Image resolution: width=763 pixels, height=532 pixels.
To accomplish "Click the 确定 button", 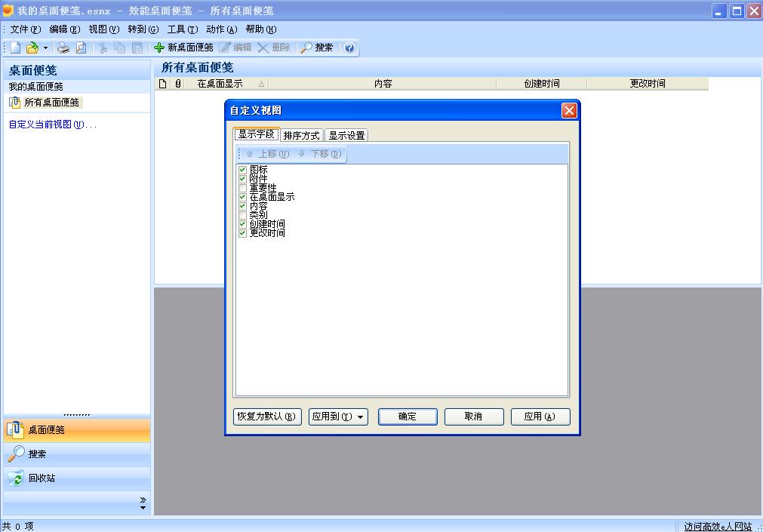I will [408, 417].
